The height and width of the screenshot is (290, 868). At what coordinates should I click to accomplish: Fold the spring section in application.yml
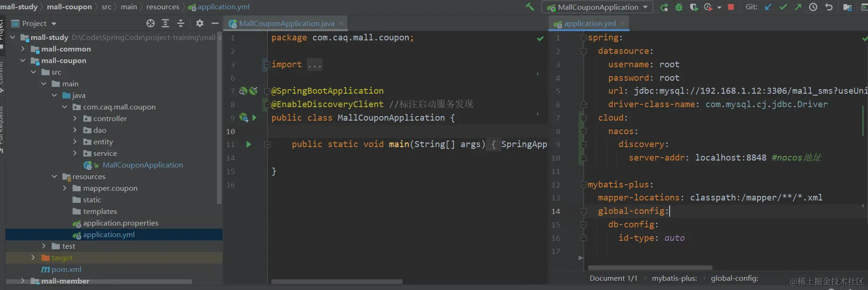click(x=584, y=38)
